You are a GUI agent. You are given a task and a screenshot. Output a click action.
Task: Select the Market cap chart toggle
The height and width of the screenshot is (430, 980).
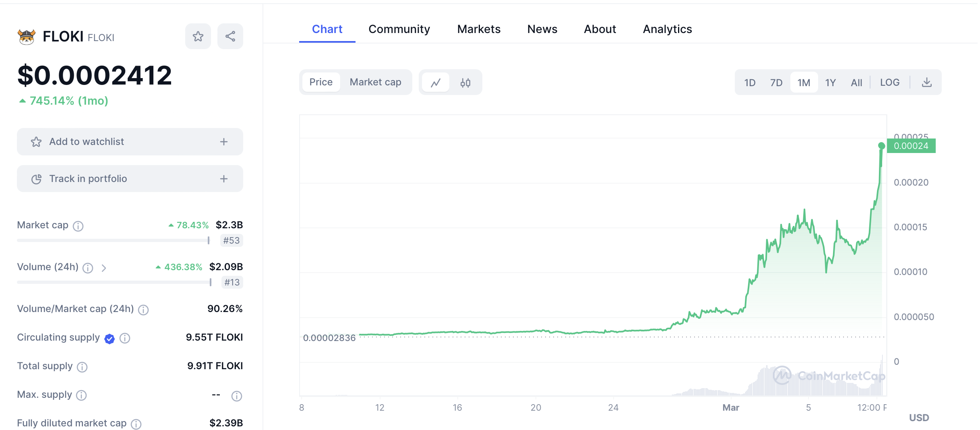point(375,82)
